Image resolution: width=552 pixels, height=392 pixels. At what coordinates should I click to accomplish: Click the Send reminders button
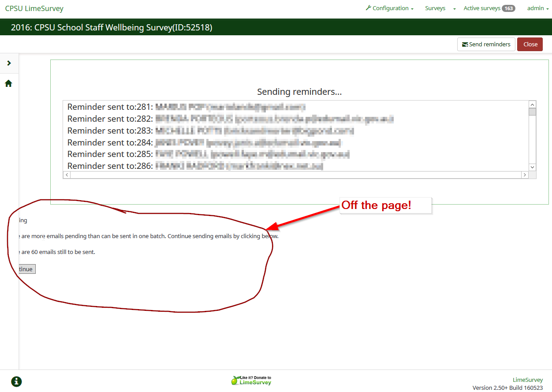pyautogui.click(x=486, y=44)
